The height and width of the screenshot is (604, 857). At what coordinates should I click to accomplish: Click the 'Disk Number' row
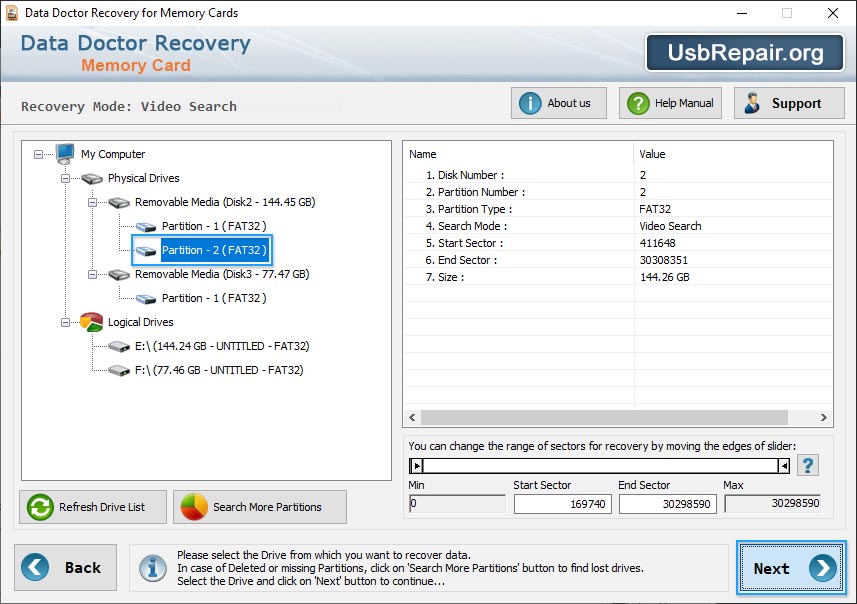618,175
